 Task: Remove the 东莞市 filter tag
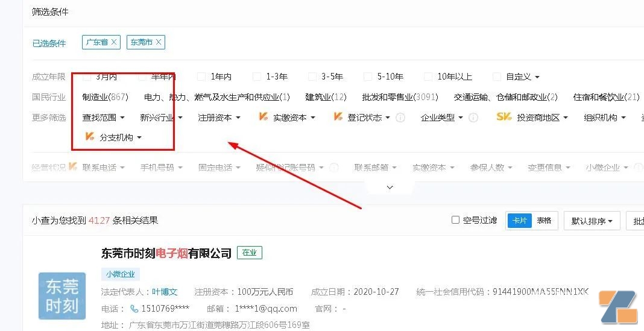pos(159,42)
